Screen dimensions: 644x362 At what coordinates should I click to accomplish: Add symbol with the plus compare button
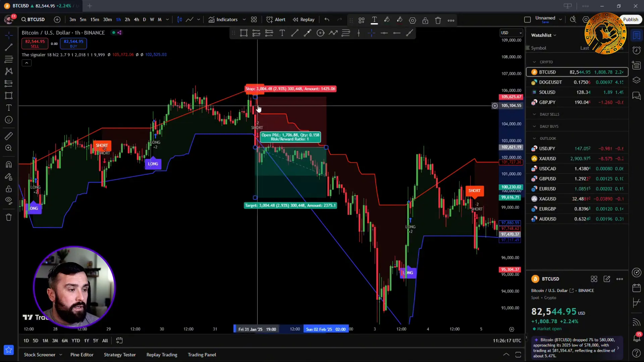click(57, 19)
